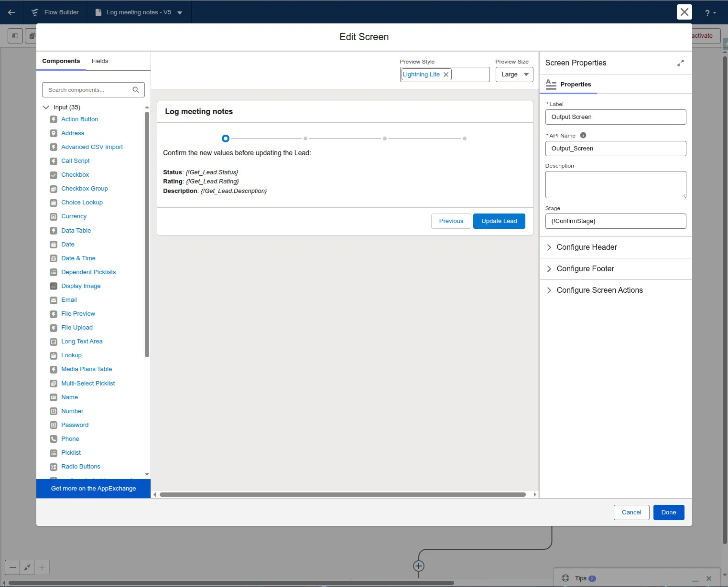Click the zoom out minus icon on canvas
This screenshot has height=587, width=728.
12,567
